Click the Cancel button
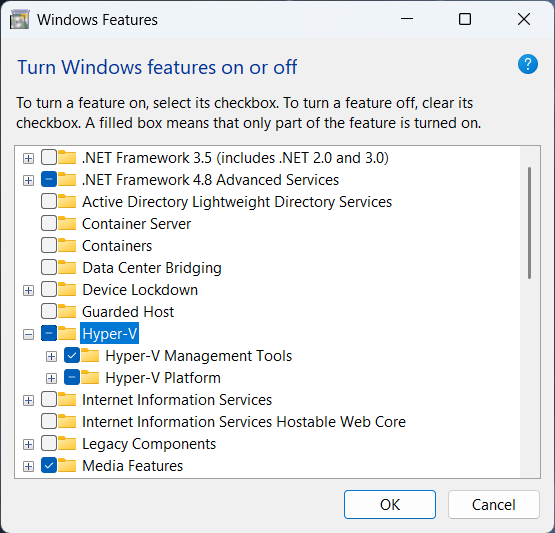 (493, 504)
